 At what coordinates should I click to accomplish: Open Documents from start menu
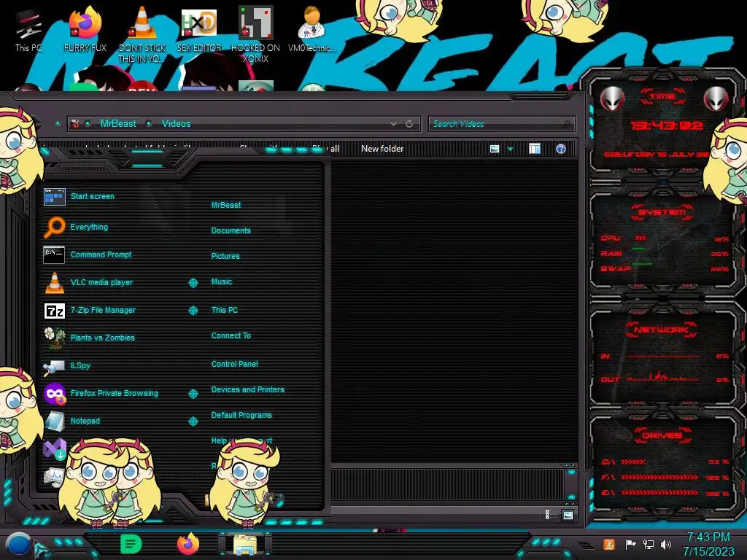231,230
